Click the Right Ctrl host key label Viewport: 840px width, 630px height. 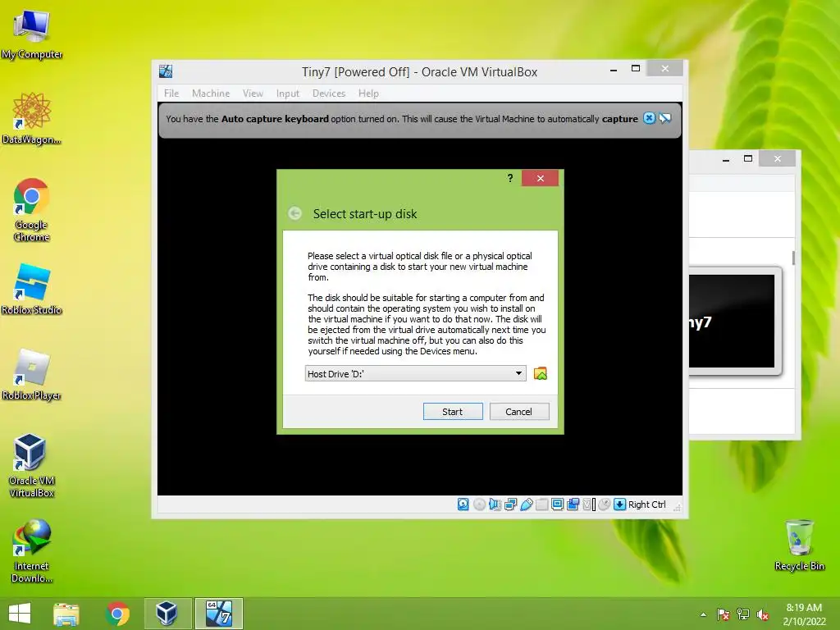(646, 504)
